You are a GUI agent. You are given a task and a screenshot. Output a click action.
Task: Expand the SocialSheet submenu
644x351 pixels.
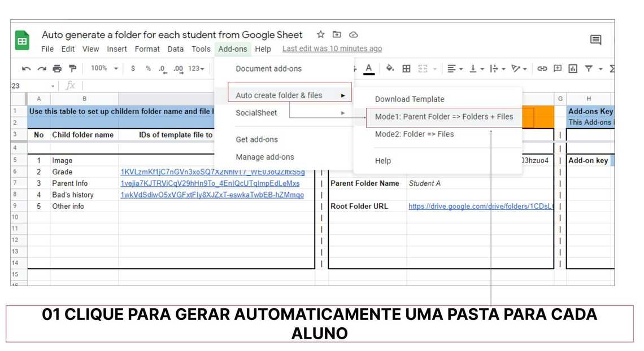(290, 113)
